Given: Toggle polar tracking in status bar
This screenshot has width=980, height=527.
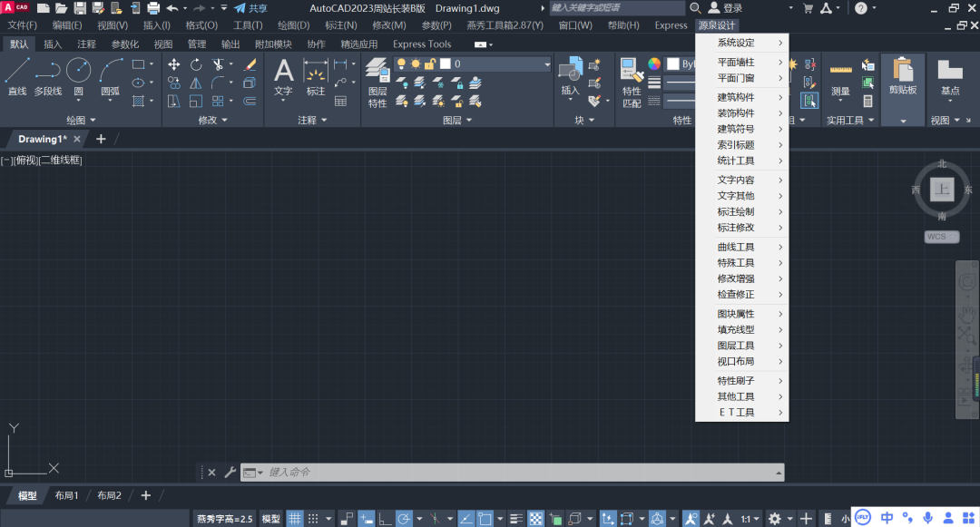Looking at the screenshot, I should coord(405,519).
